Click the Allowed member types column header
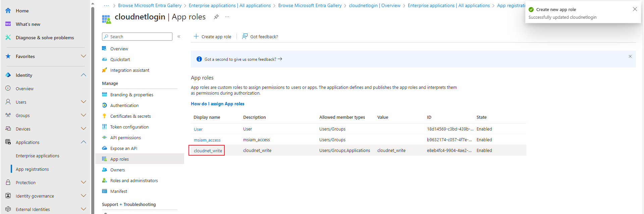 point(342,117)
